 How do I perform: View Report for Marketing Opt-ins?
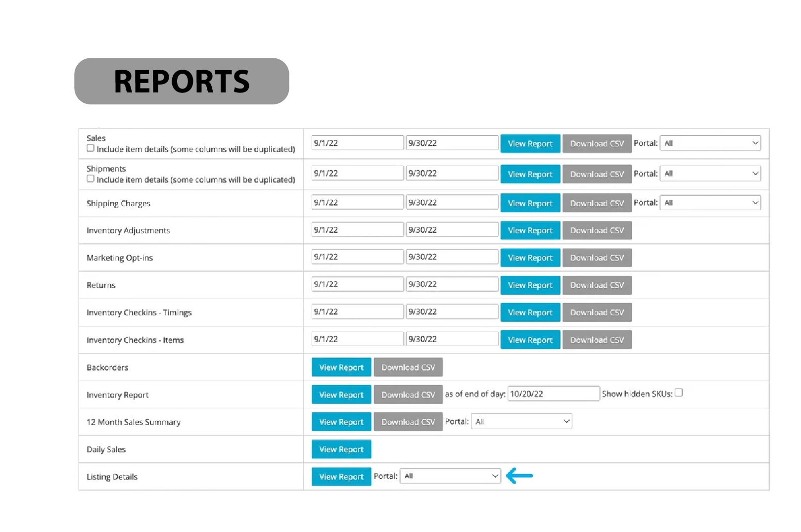(530, 258)
